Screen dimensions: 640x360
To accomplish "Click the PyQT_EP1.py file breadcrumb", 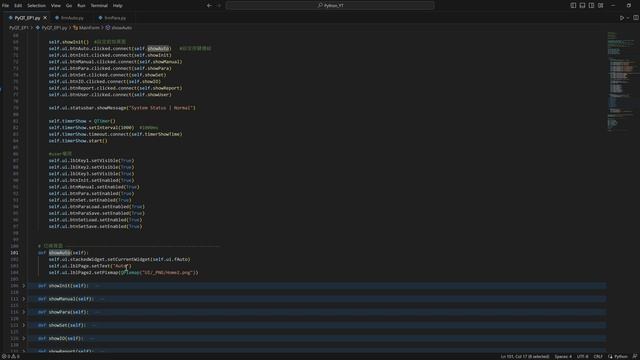I will tap(54, 28).
